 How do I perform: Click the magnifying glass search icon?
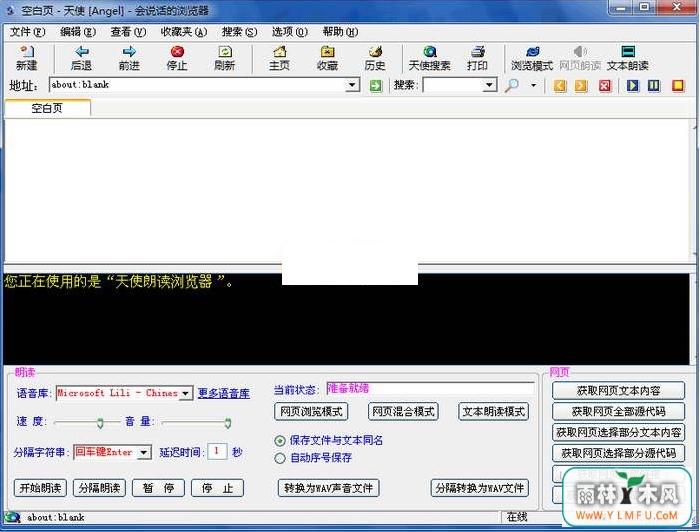coord(512,85)
